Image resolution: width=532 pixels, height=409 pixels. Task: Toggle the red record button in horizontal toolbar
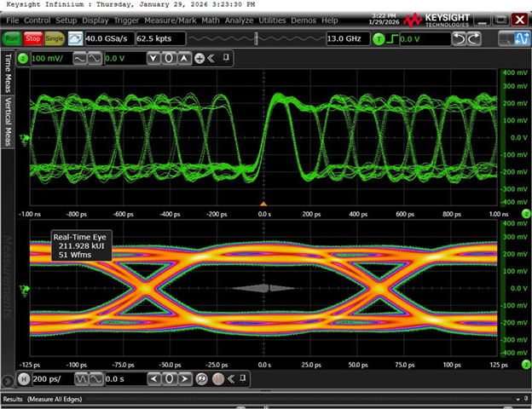point(217,378)
